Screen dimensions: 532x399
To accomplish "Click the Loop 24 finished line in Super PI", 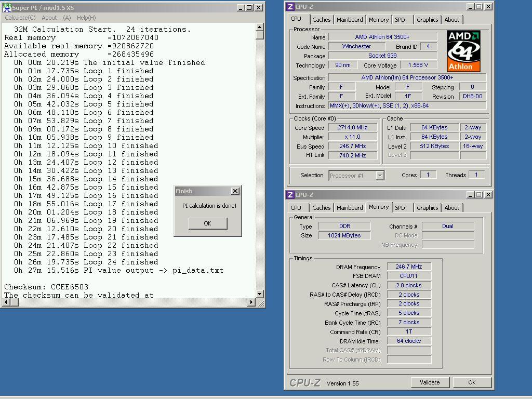I will point(86,262).
